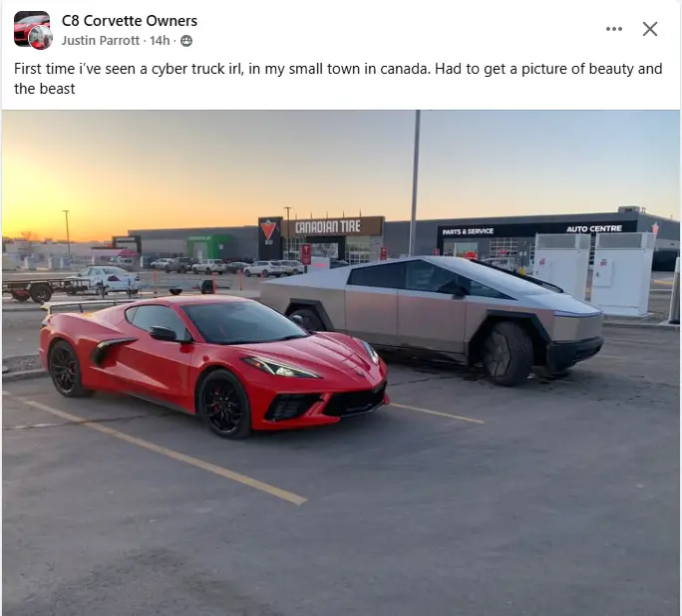Click the Parts & Service sign

tap(468, 231)
